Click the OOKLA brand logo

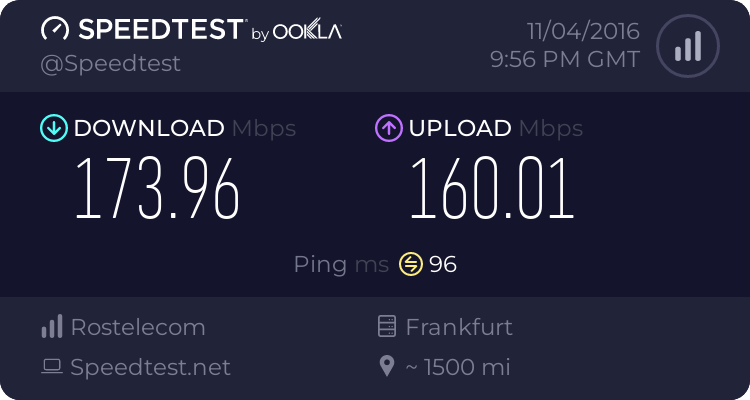pos(308,32)
